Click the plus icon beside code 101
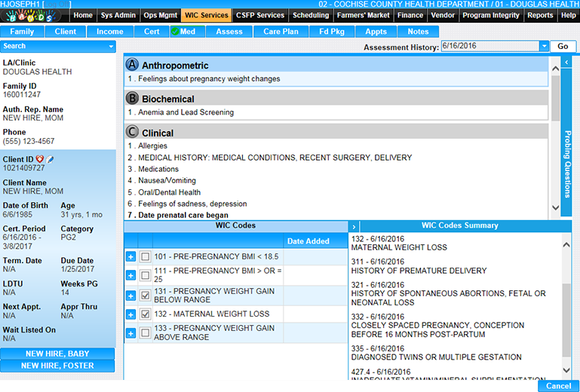 130,257
